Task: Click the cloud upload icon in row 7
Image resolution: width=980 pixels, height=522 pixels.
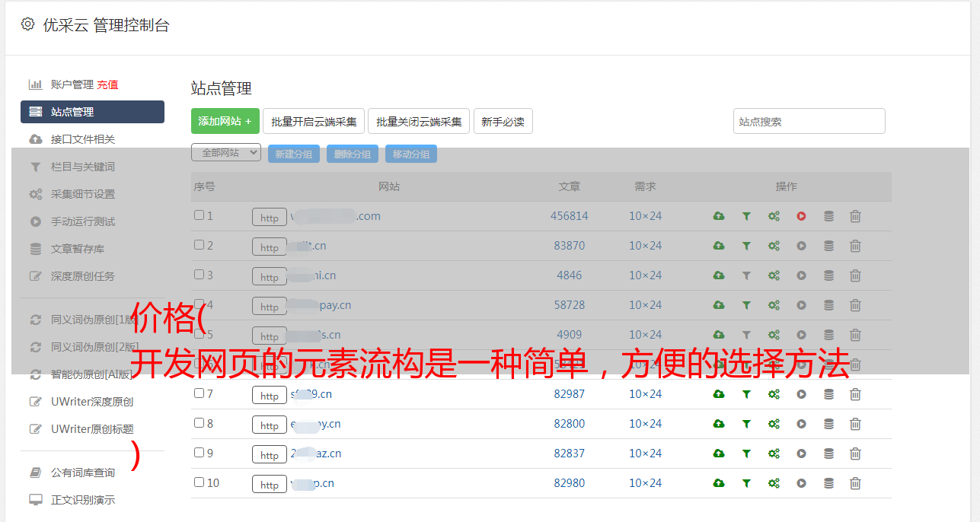Action: [718, 394]
